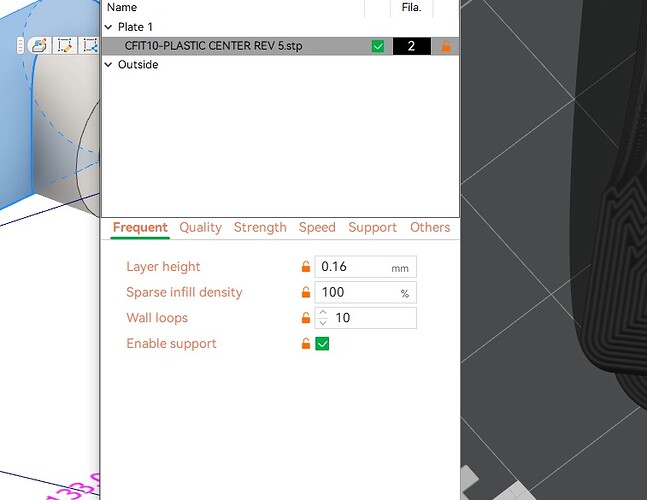This screenshot has height=500, width=647.
Task: Increase Wall loops with the up arrow
Action: [323, 313]
